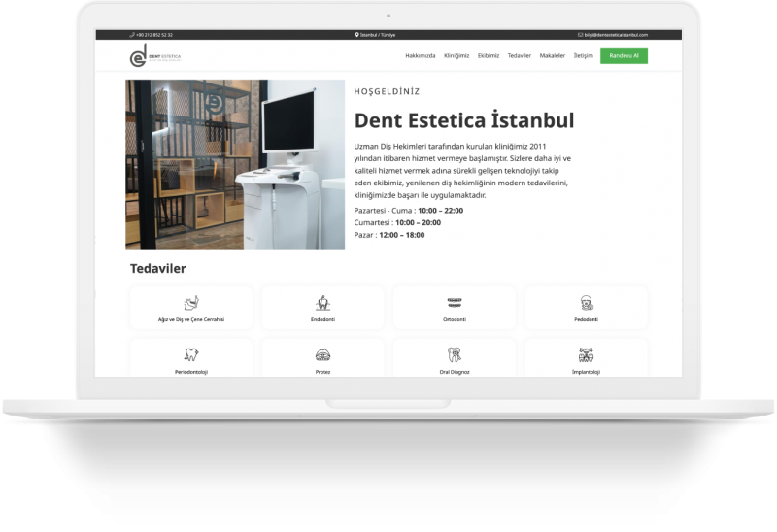Click the Pazar 12:00 – 18:00 line

pyautogui.click(x=389, y=235)
